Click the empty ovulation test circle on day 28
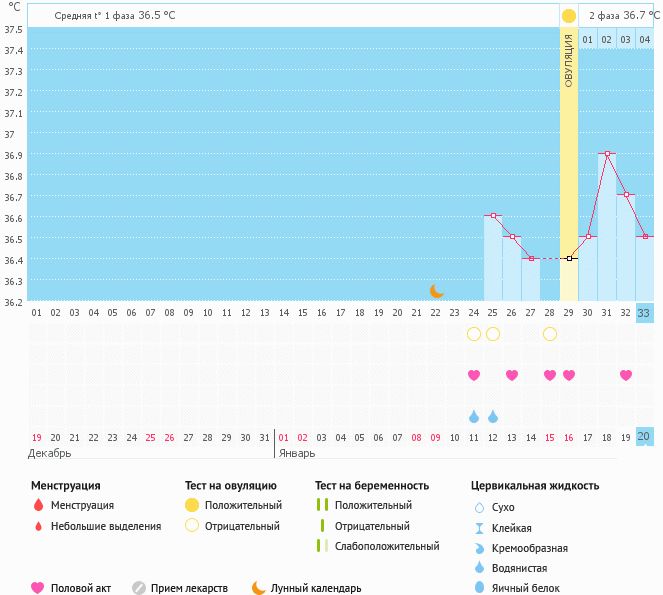Viewport: 663px width, 595px height. tap(550, 334)
